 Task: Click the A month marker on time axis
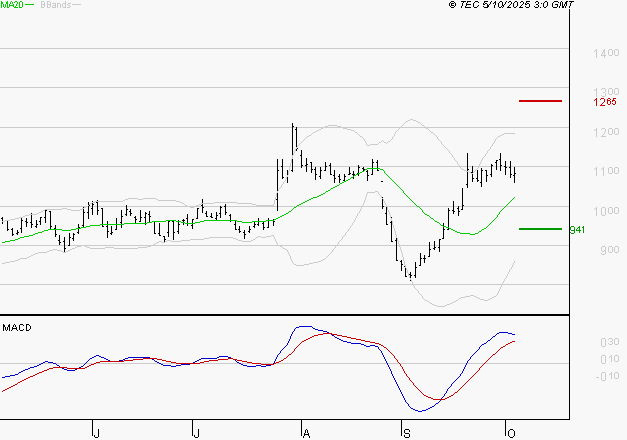click(306, 432)
